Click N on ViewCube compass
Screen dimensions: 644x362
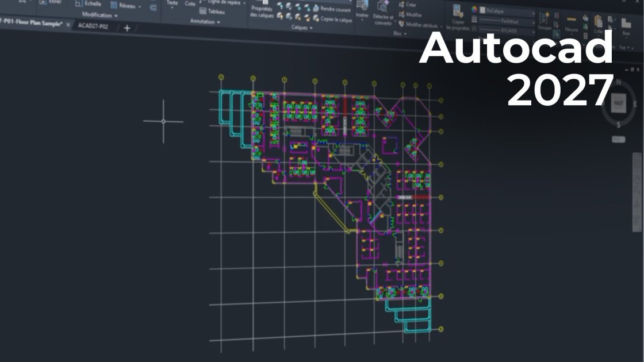click(x=619, y=82)
